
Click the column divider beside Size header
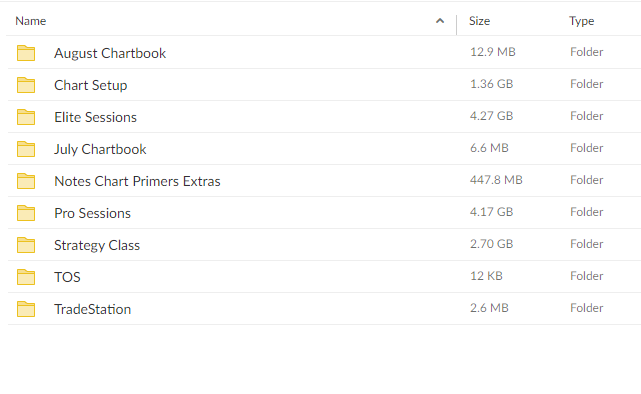(457, 25)
